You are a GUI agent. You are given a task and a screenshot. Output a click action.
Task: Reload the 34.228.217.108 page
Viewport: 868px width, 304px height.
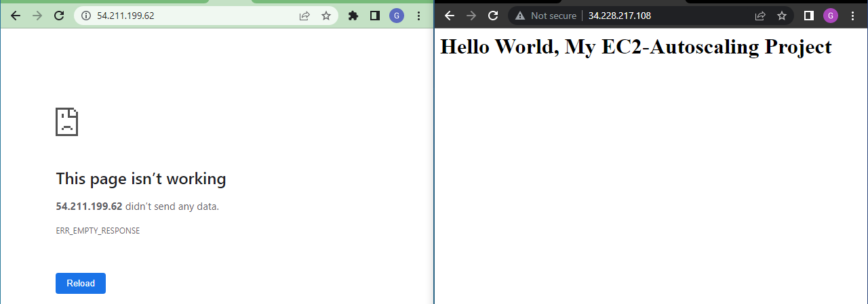tap(493, 16)
